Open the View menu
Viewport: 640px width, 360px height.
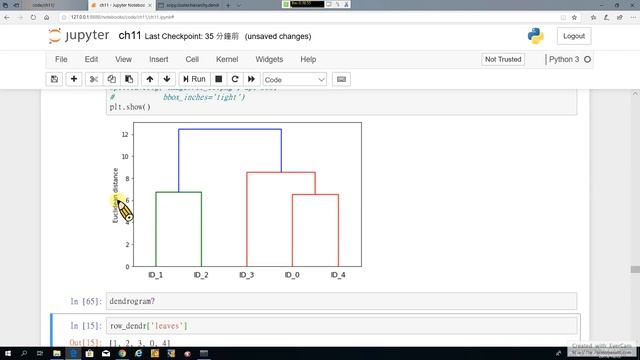tap(123, 60)
